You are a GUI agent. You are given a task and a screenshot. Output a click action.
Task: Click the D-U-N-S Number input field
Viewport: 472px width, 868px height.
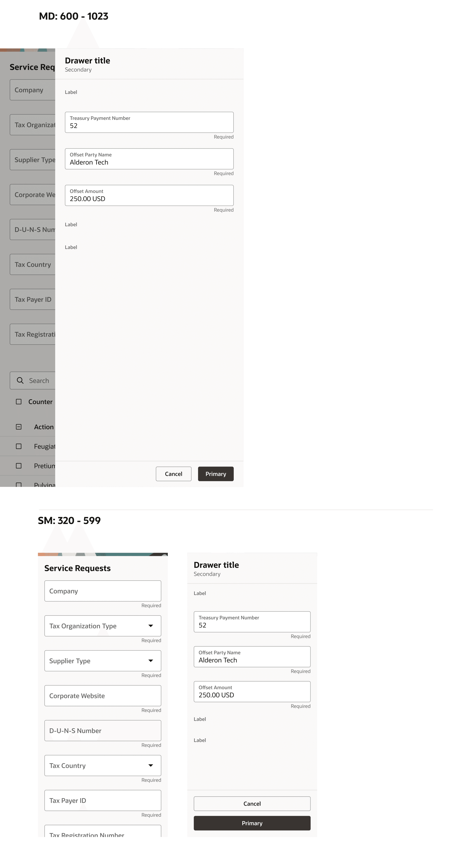102,730
